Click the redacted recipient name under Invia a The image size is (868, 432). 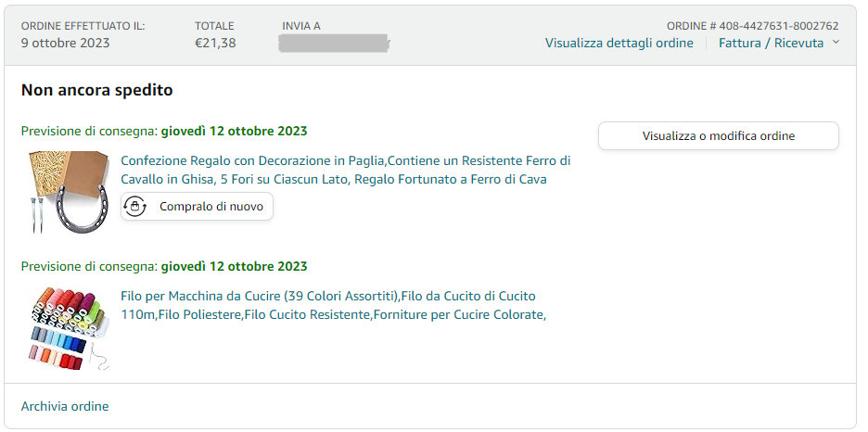click(334, 43)
